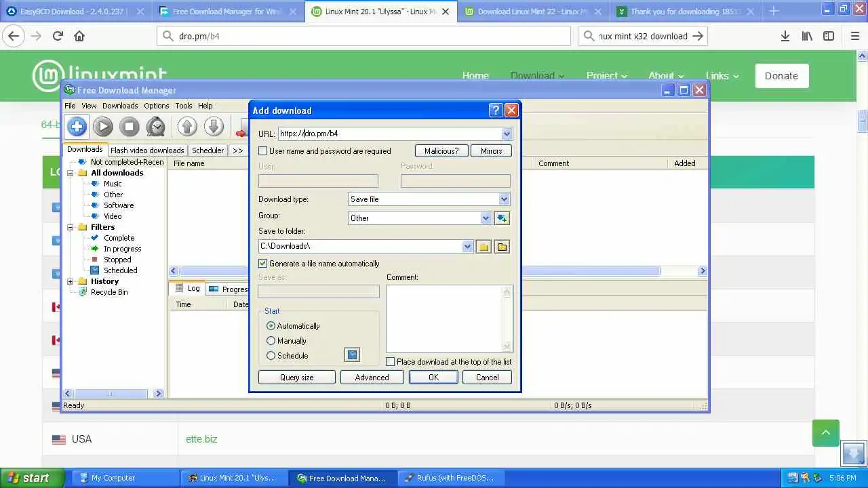This screenshot has width=868, height=488.
Task: Open the Save to folder dropdown arrow
Action: coord(467,247)
